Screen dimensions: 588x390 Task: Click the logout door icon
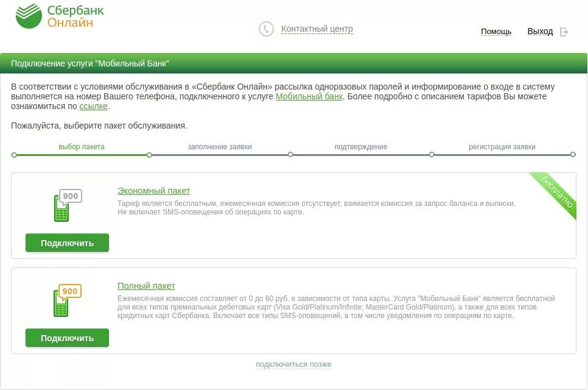click(564, 32)
